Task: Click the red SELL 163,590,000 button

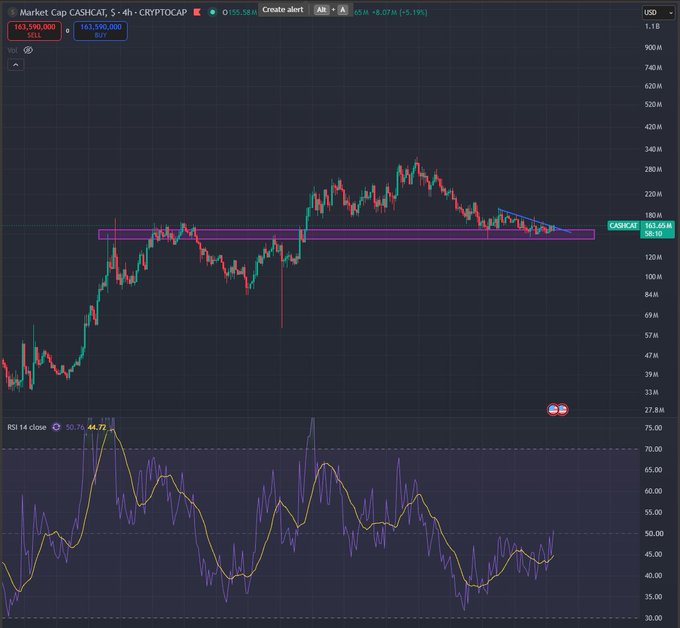Action: pyautogui.click(x=35, y=31)
